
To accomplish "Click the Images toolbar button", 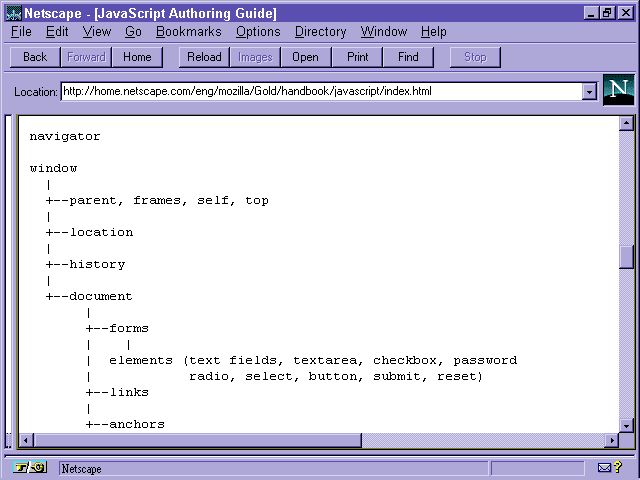I will click(255, 57).
